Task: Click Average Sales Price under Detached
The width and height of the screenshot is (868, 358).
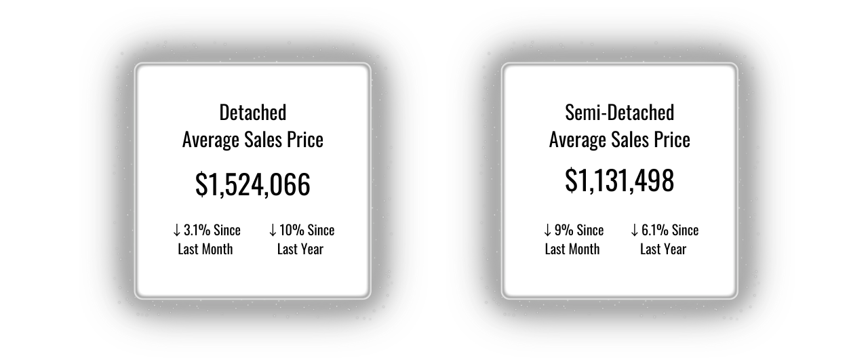Action: coord(252,139)
